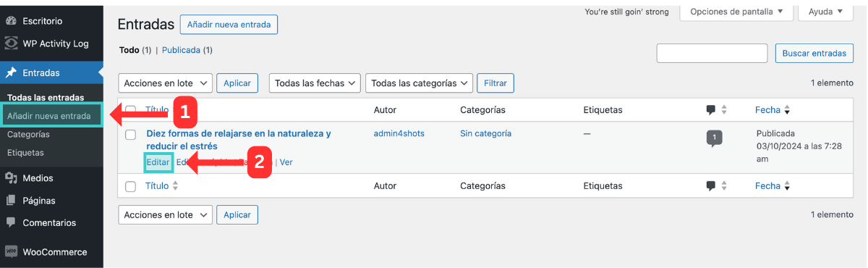Sort by Fecha in the table footer
This screenshot has height=268, width=868.
coord(773,186)
